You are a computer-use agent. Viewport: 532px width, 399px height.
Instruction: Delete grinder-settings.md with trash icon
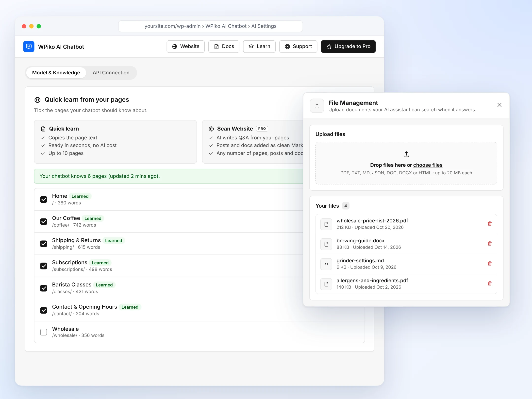(490, 264)
